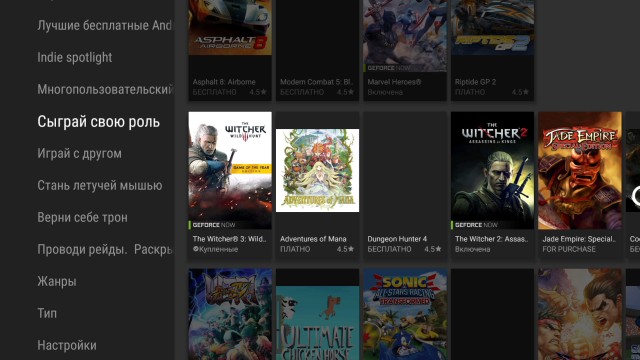This screenshot has height=360, width=640.
Task: Open Настройки in the sidebar
Action: click(x=67, y=345)
